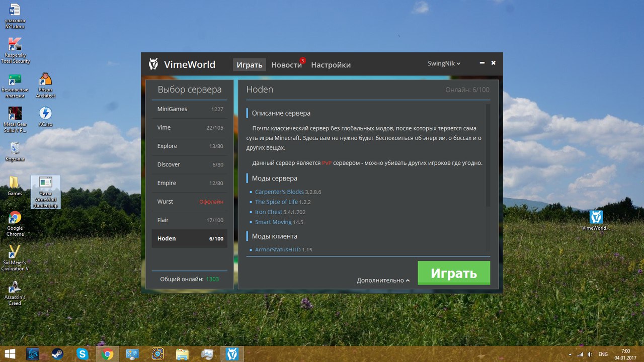Open Hearthstone from the taskbar
This screenshot has height=362, width=644.
[x=157, y=354]
